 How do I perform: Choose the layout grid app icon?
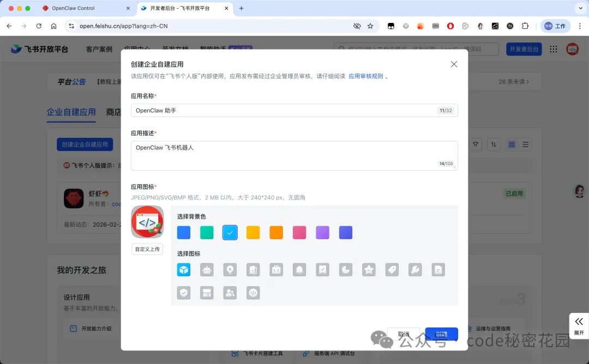(207, 293)
